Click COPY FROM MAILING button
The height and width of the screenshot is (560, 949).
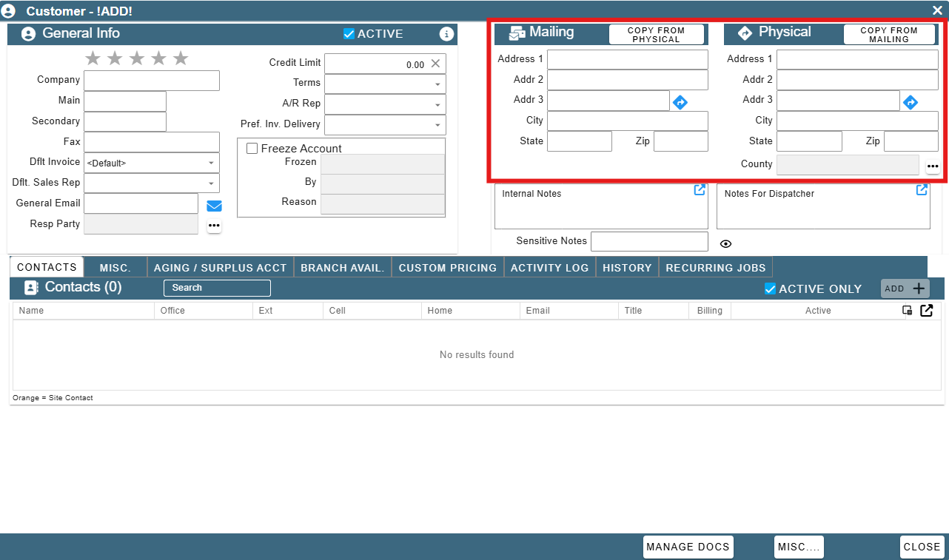coord(889,35)
